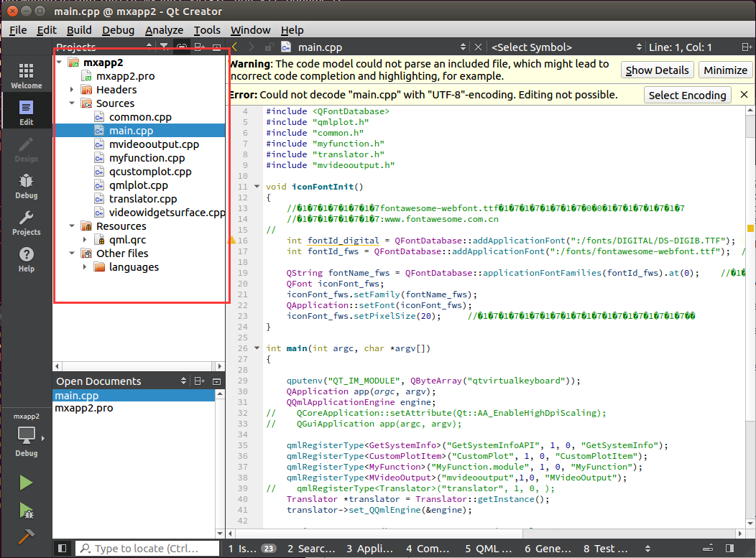Open Debug mode from the left sidebar
This screenshot has height=558, width=756.
26,185
